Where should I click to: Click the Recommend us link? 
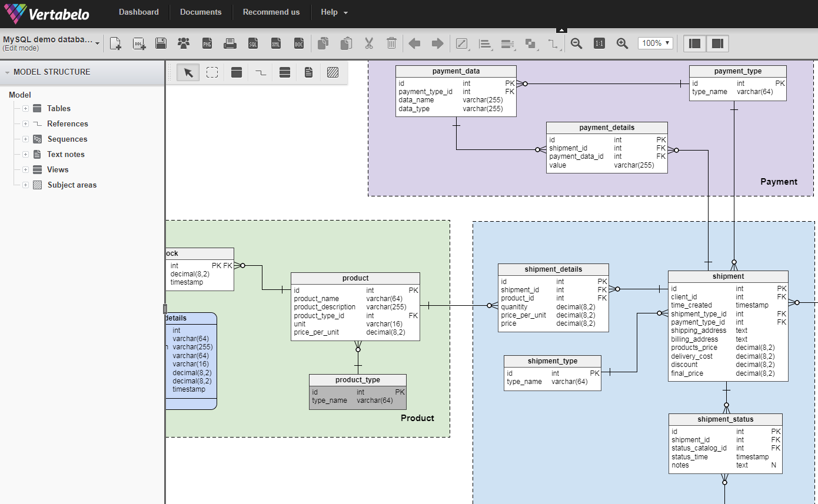coord(271,12)
